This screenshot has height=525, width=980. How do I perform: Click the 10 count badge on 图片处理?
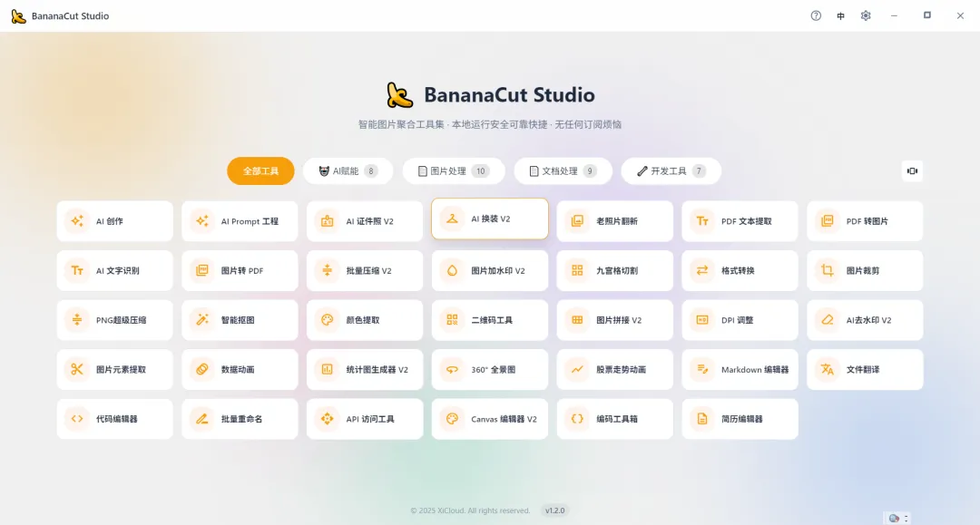(x=480, y=171)
